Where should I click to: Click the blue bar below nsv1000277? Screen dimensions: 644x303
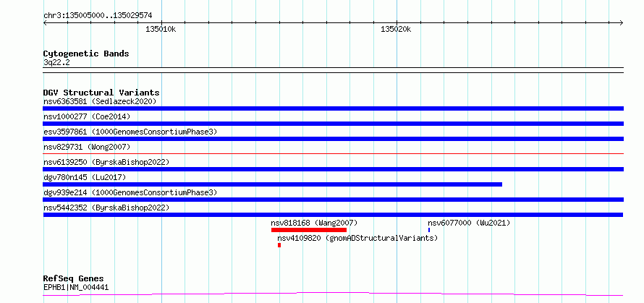click(x=333, y=124)
